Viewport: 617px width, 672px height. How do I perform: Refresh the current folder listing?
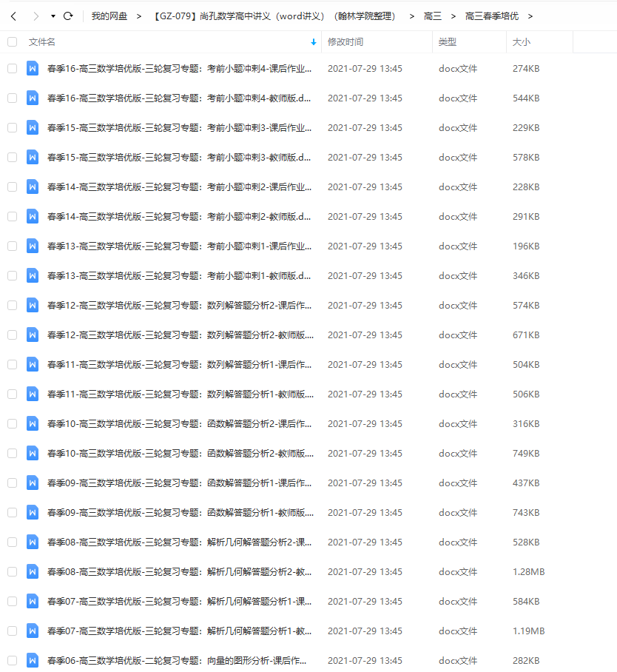tap(68, 16)
